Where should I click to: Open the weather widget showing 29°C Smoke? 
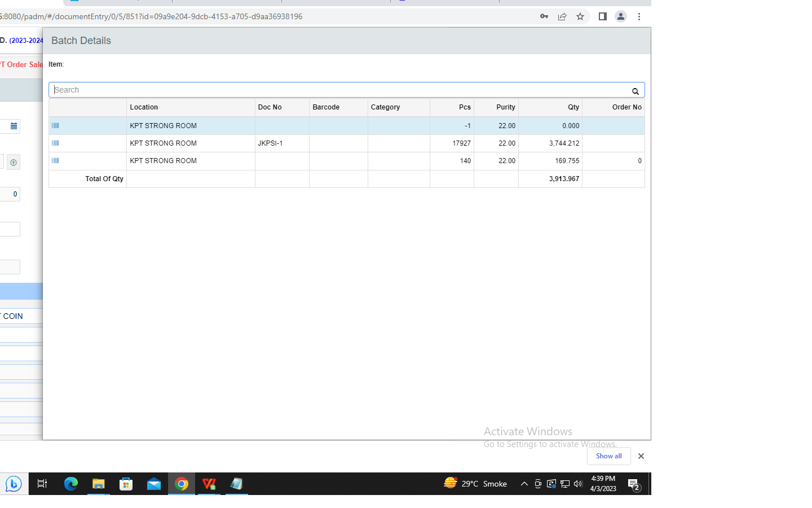tap(475, 484)
